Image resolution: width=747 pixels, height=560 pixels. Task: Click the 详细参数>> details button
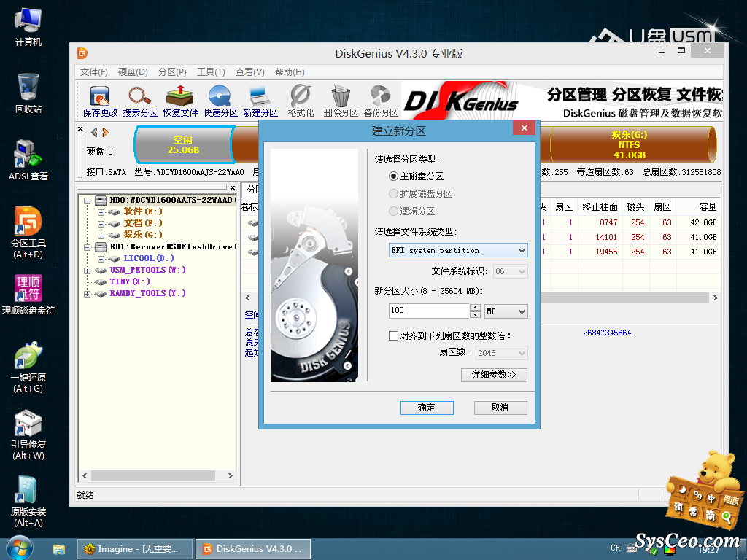pos(495,375)
